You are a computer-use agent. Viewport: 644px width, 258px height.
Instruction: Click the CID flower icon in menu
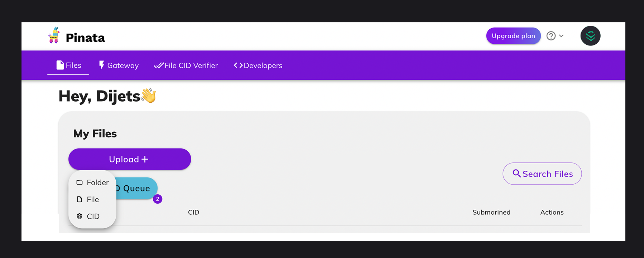coord(80,216)
